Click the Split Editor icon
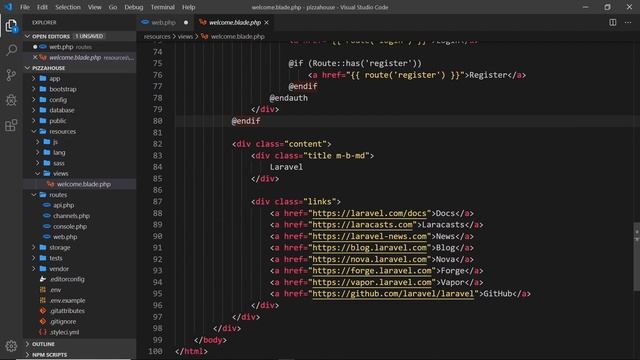640x360 pixels. coord(613,22)
